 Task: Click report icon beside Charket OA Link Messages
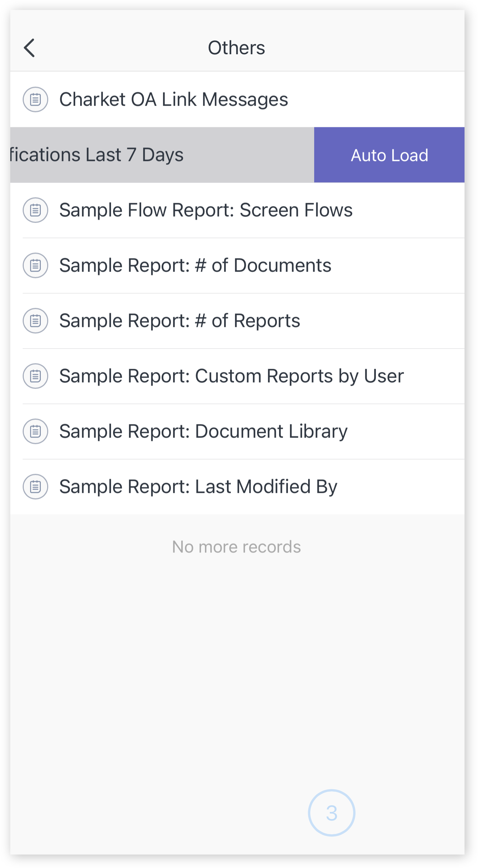tap(35, 99)
